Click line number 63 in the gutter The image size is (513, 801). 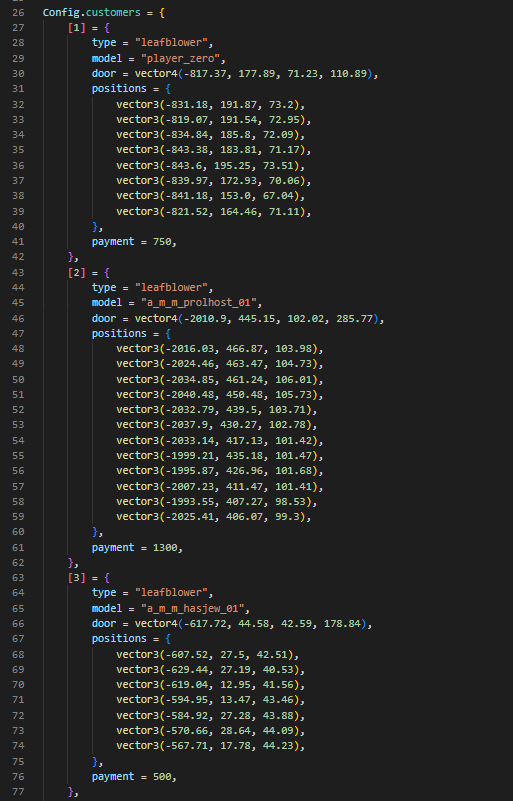18,578
